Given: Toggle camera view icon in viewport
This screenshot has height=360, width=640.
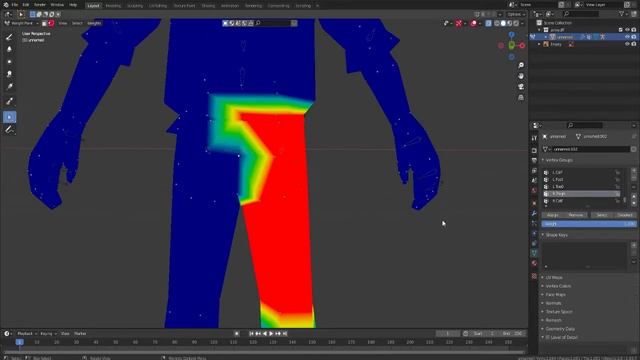Looking at the screenshot, I should pyautogui.click(x=521, y=87).
